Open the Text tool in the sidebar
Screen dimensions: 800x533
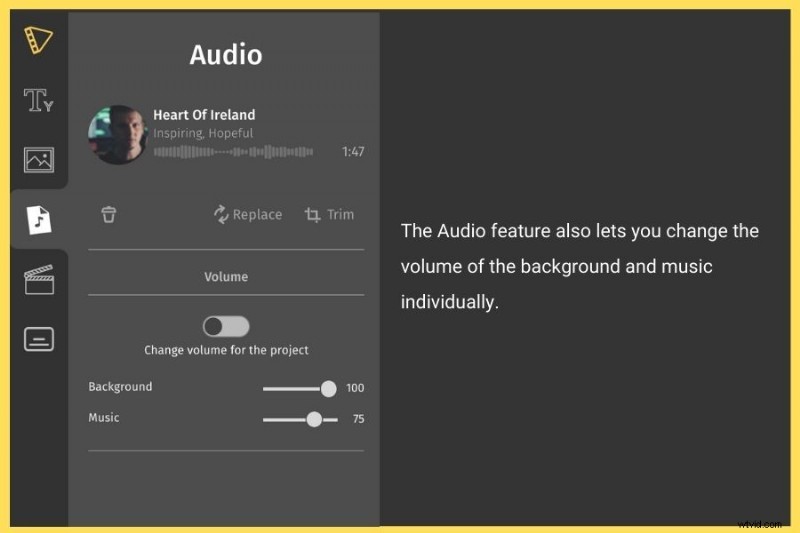(38, 100)
